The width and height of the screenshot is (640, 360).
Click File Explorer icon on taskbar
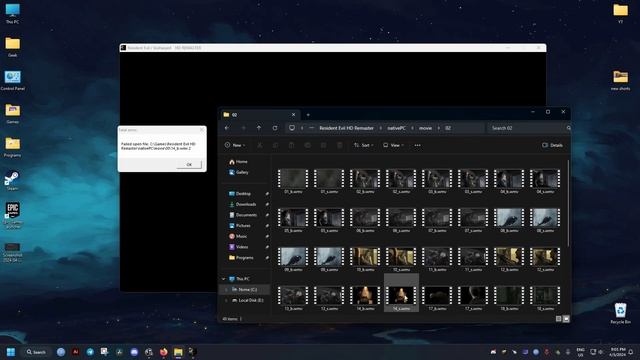[178, 352]
